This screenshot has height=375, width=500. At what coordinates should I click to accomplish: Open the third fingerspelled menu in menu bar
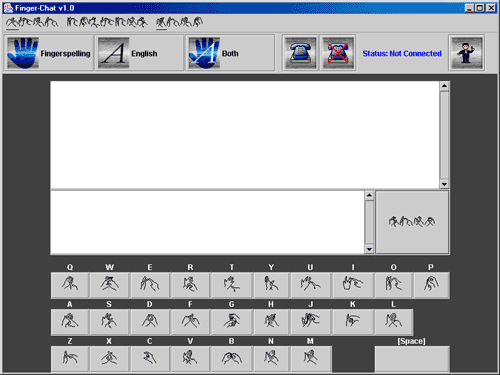point(179,22)
